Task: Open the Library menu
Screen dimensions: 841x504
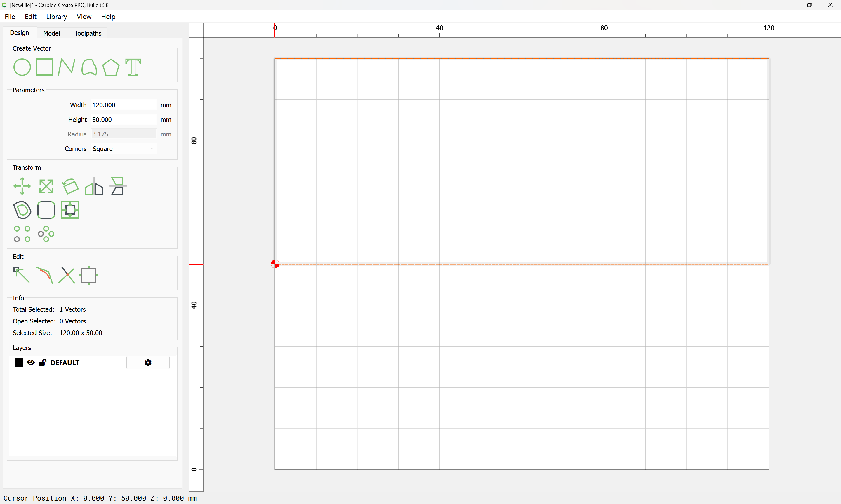Action: pos(56,17)
